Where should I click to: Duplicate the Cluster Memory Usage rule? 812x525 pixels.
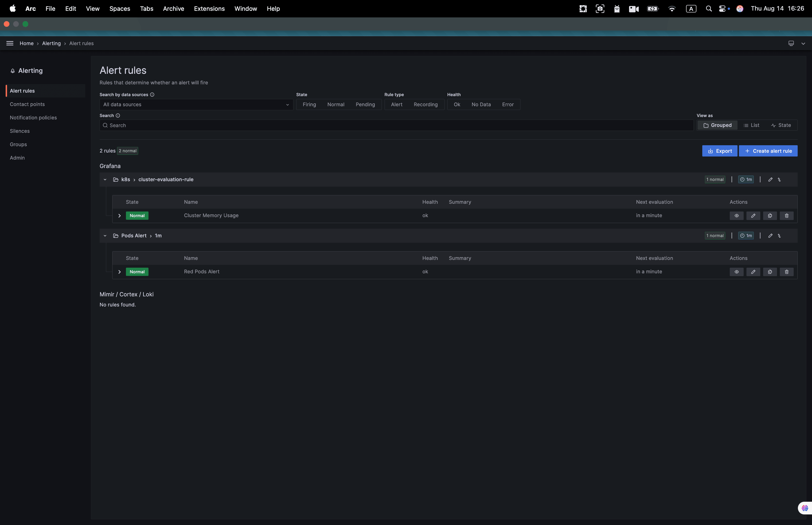(770, 215)
